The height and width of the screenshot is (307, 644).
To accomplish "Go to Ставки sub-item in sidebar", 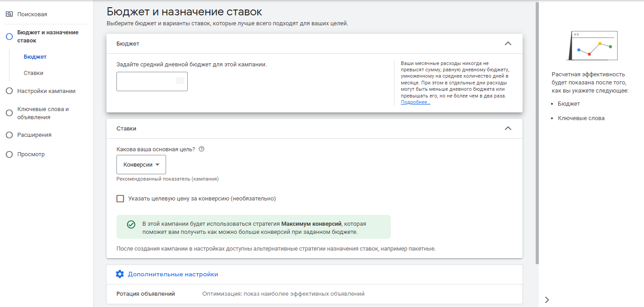I will pyautogui.click(x=33, y=73).
